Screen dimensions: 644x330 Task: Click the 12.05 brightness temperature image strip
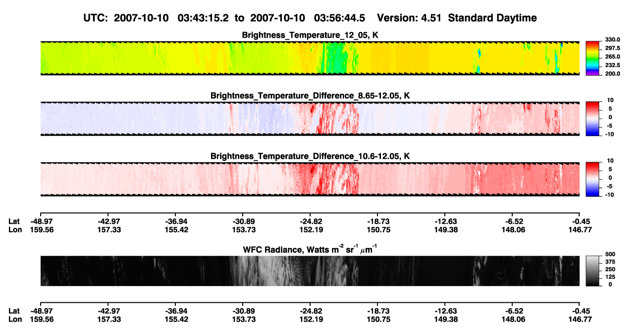pos(310,58)
